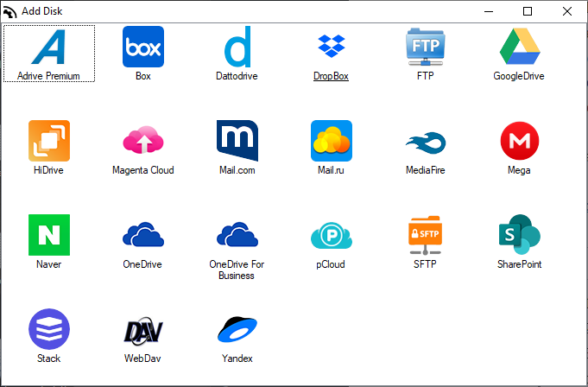Click the "MediaFire" label text

point(426,170)
